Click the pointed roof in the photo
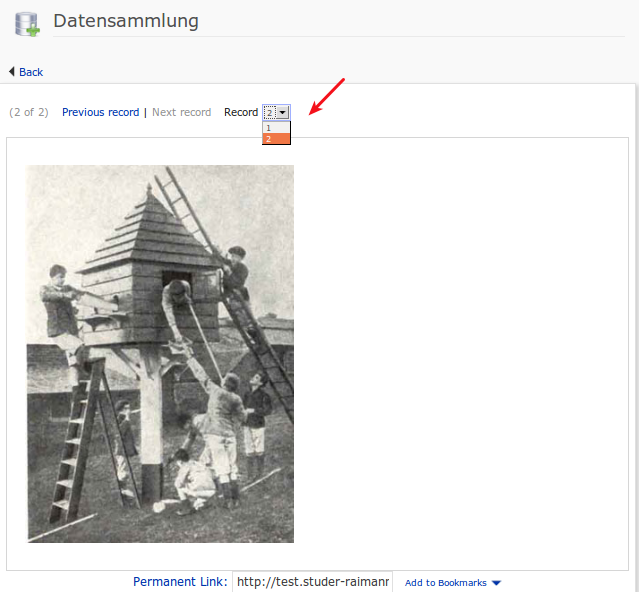 point(149,230)
